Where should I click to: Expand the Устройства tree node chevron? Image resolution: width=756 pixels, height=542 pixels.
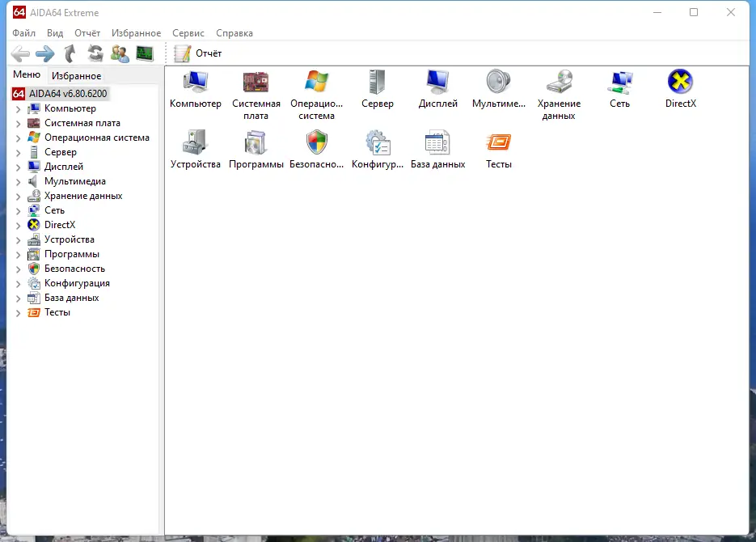click(19, 240)
